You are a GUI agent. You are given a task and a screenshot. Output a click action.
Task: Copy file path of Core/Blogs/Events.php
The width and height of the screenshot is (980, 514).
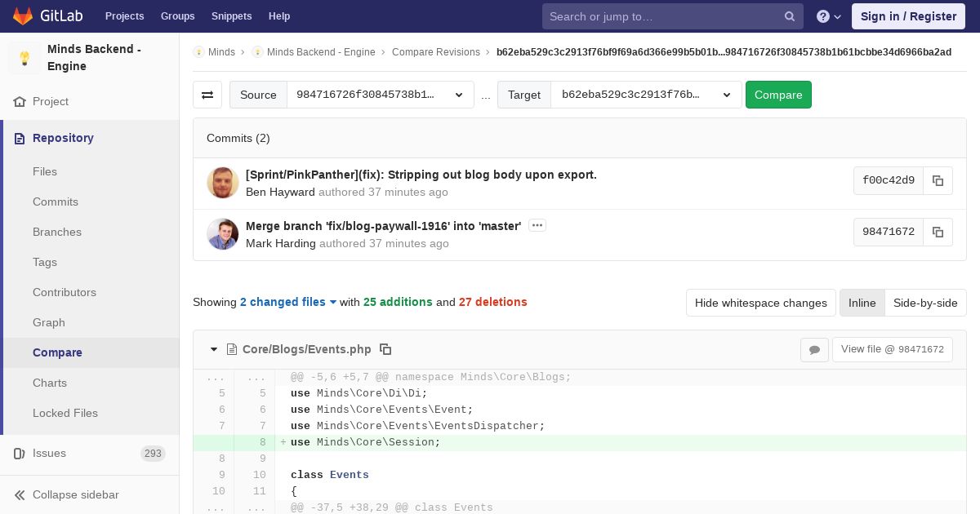[x=385, y=349]
